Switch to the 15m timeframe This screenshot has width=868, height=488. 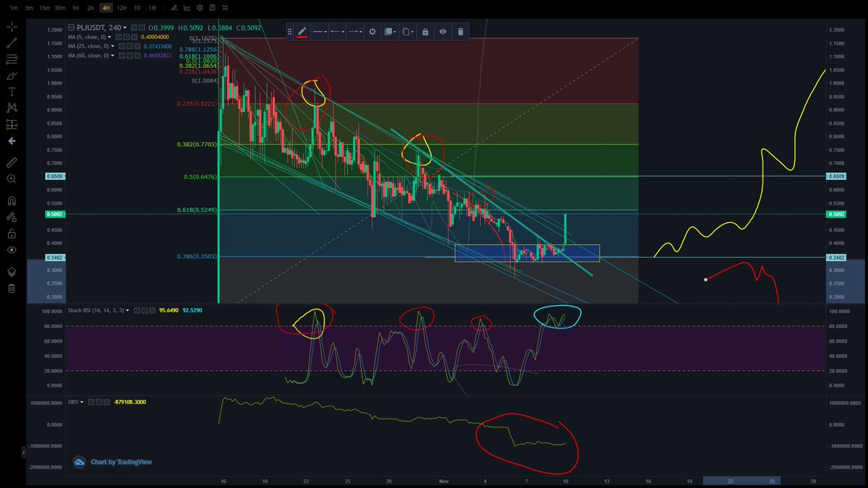[45, 8]
